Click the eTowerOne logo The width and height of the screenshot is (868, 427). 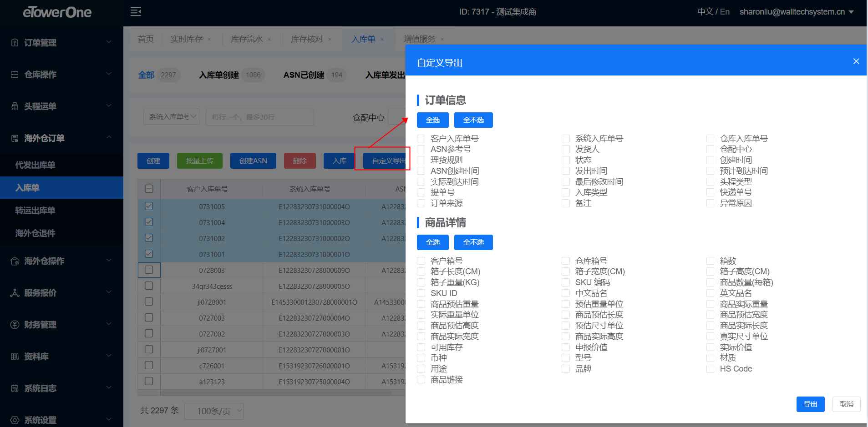57,12
